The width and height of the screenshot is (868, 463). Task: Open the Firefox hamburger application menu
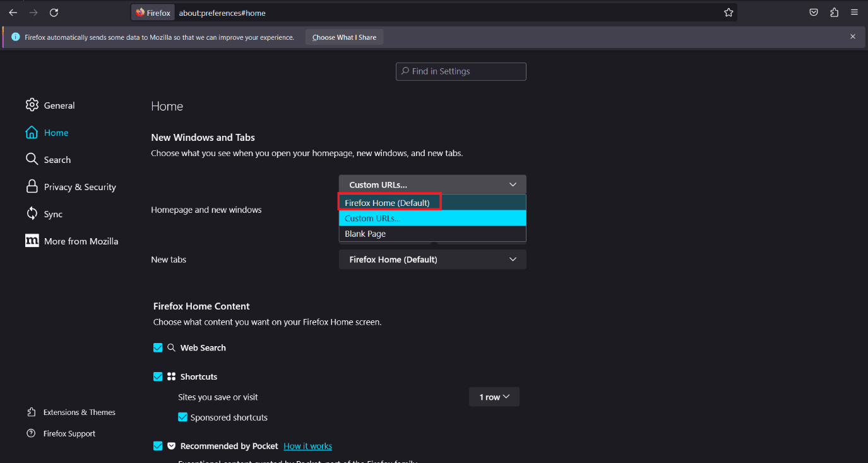[x=854, y=13]
